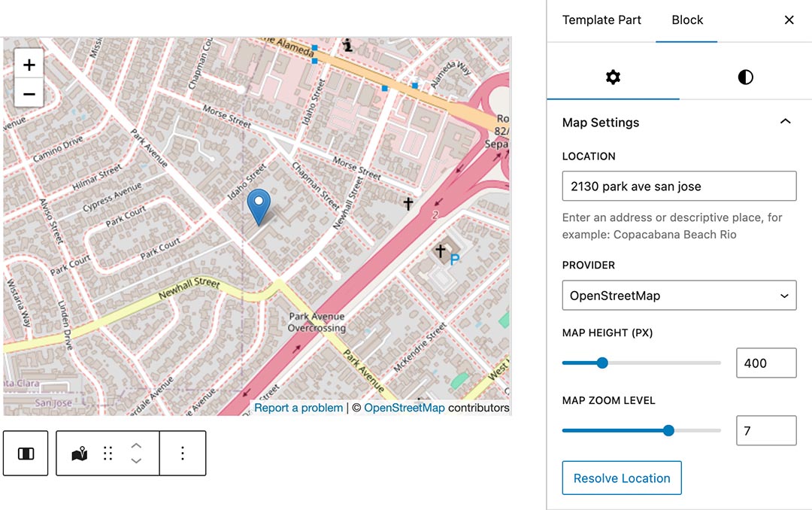Move the block up with the up arrow
Image resolution: width=812 pixels, height=510 pixels.
136,446
